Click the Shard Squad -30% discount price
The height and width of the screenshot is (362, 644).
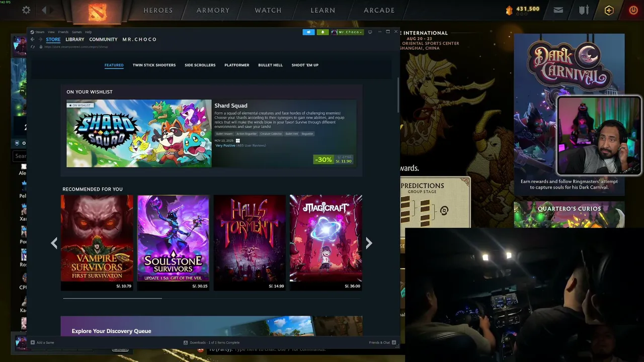333,159
